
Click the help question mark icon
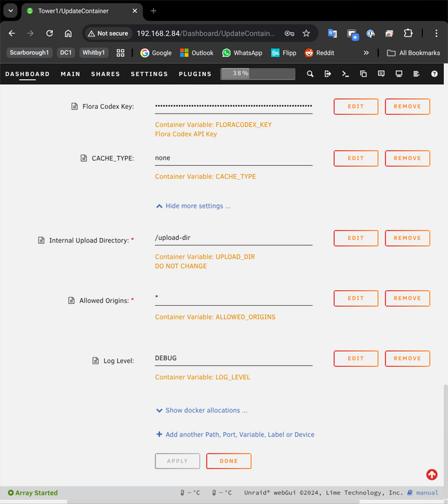pos(434,74)
